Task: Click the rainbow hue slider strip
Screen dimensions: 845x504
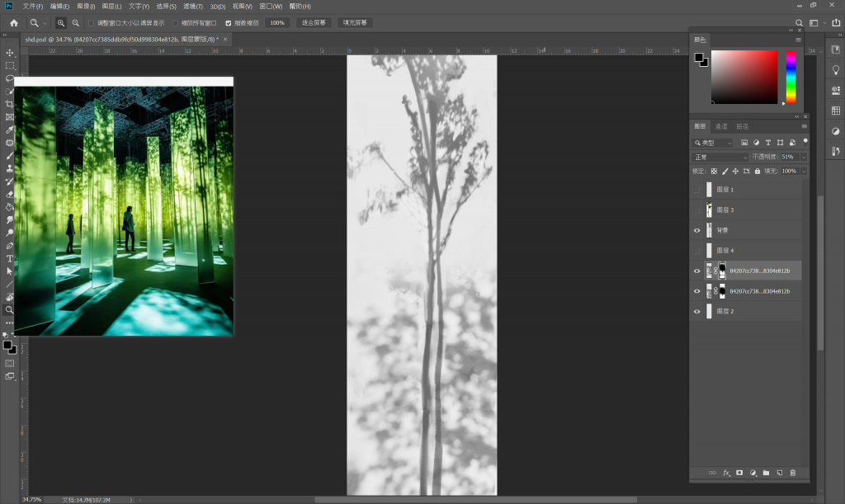Action: pos(791,76)
